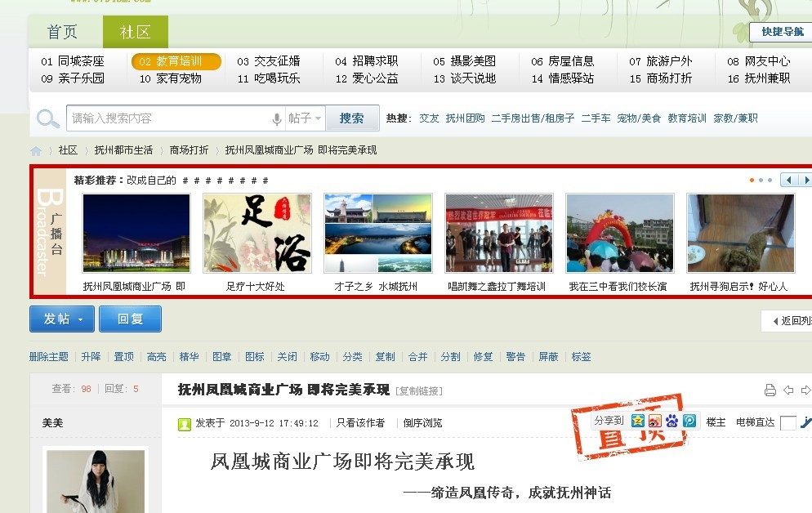Switch to the 社区 tab
Screen dimensions: 812x513
pyautogui.click(x=135, y=32)
